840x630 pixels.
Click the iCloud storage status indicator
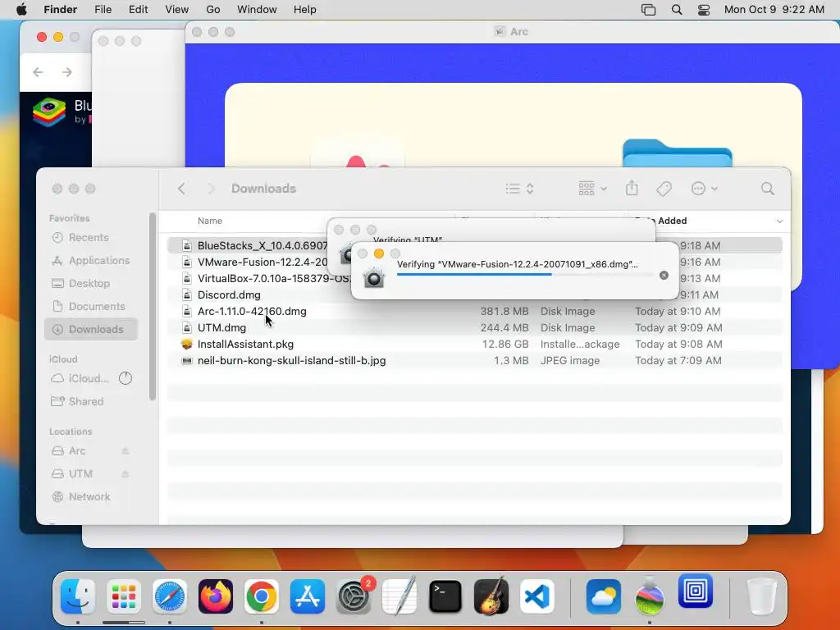coord(126,378)
